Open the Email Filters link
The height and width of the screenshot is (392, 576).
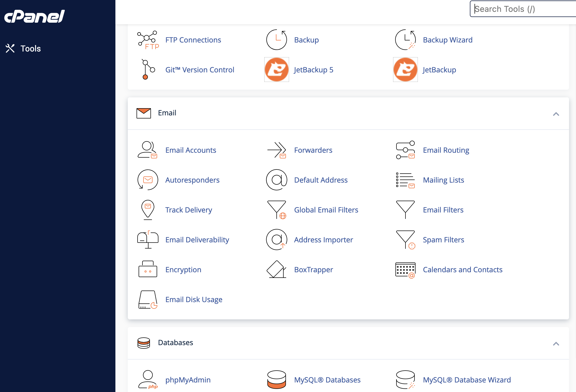pos(443,210)
